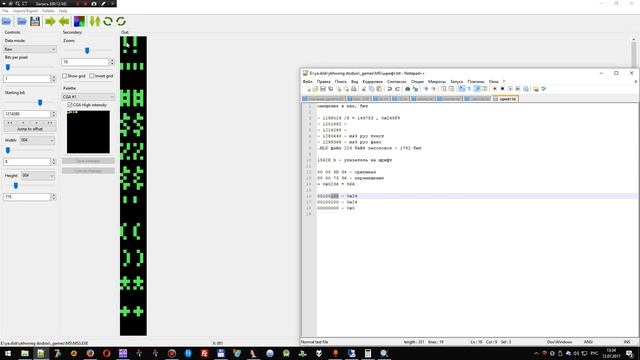
Task: Open the Palette dropdown showing CGA #1
Action: click(x=88, y=97)
